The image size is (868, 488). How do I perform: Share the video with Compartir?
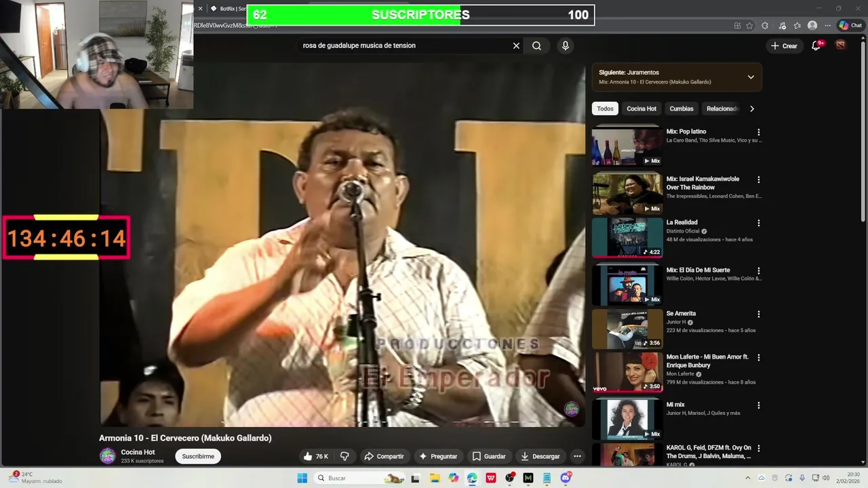pyautogui.click(x=384, y=456)
